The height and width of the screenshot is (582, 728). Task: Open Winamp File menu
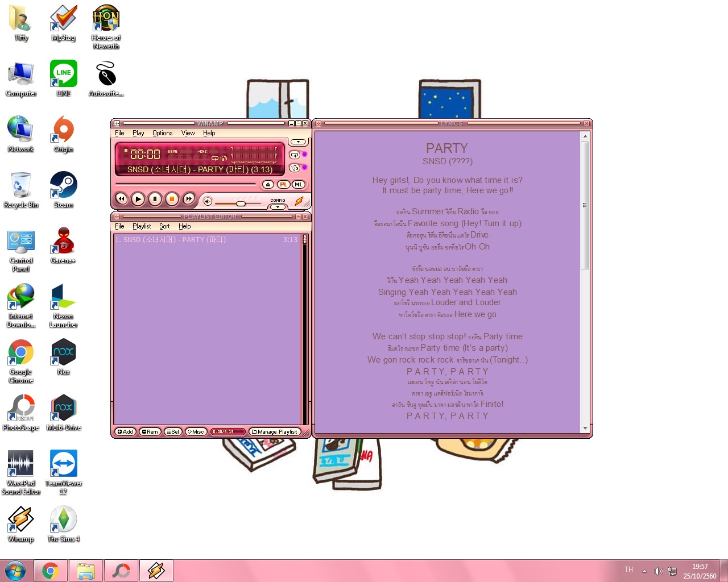click(x=119, y=133)
